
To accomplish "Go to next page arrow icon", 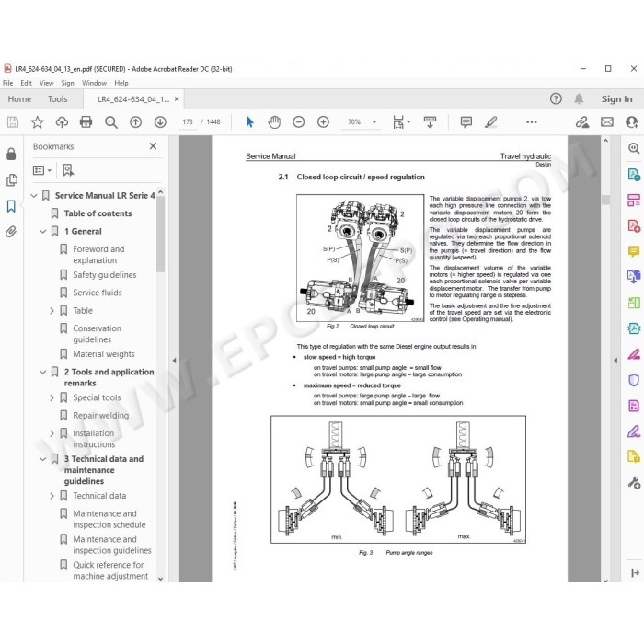I will (160, 122).
